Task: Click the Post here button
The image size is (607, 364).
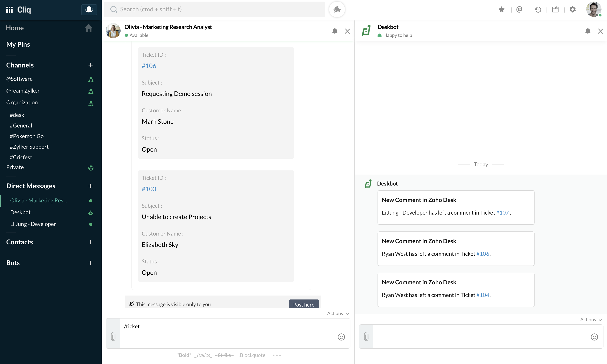Action: 303,304
